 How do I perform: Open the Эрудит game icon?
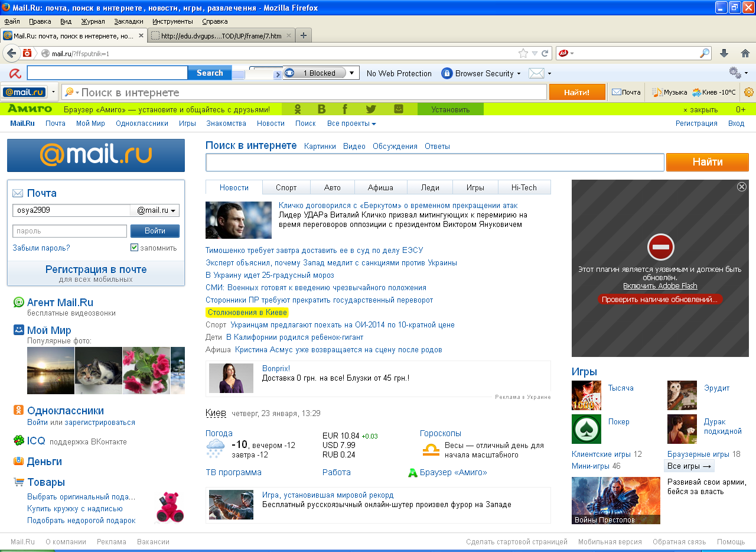pyautogui.click(x=682, y=395)
